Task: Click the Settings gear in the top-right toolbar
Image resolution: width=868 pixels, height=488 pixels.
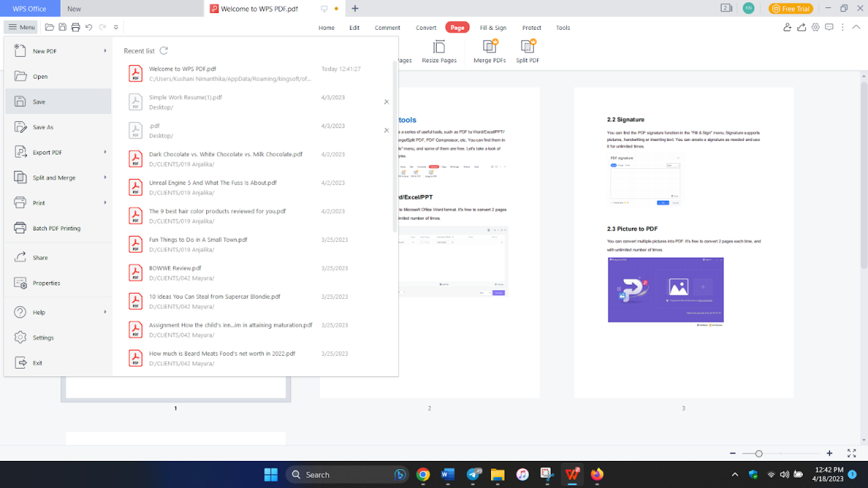Action: tap(816, 26)
